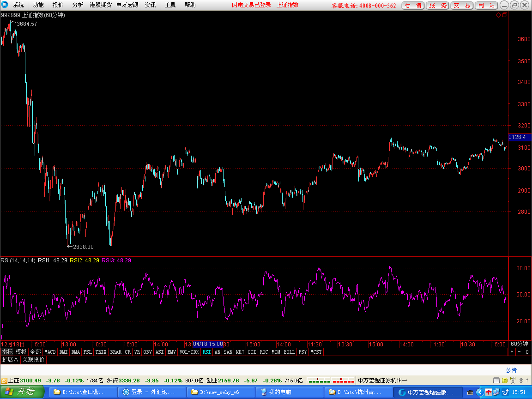Image resolution: width=532 pixels, height=399 pixels.
Task: Switch indicator to CCI
Action: tap(252, 352)
